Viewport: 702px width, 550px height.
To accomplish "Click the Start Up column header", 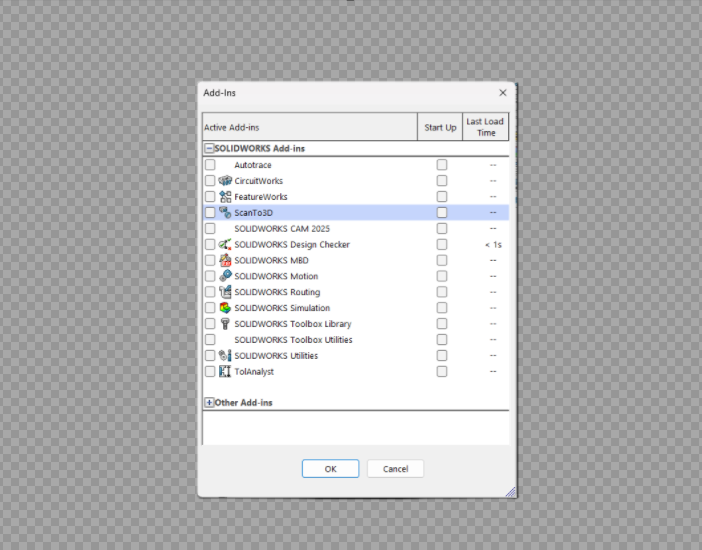I will 440,127.
